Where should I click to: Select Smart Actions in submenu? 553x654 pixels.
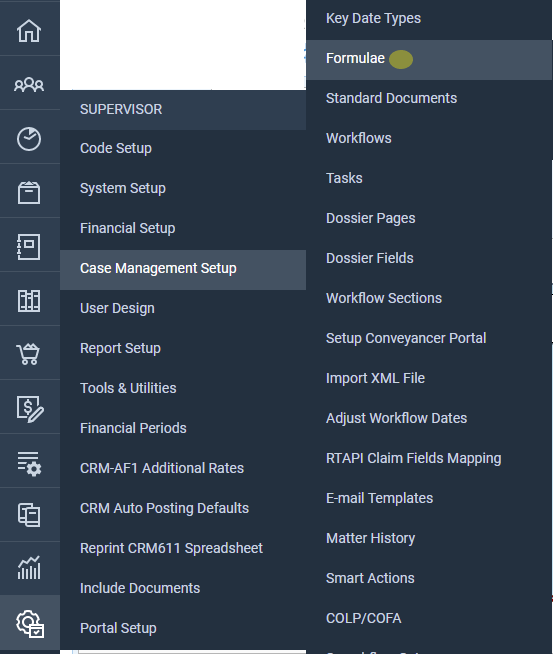pyautogui.click(x=429, y=579)
